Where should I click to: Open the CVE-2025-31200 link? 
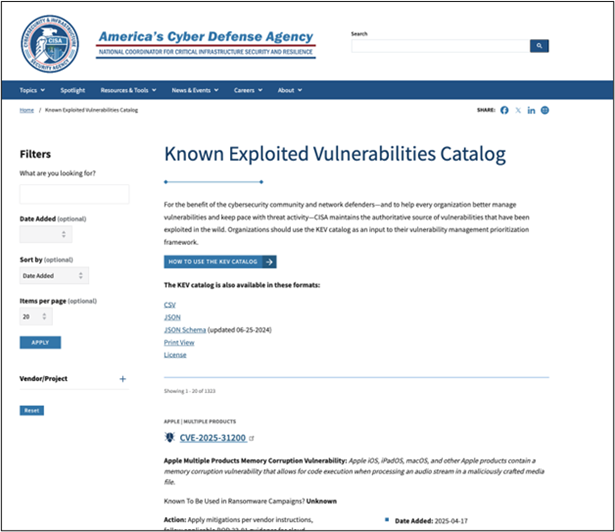coord(213,438)
